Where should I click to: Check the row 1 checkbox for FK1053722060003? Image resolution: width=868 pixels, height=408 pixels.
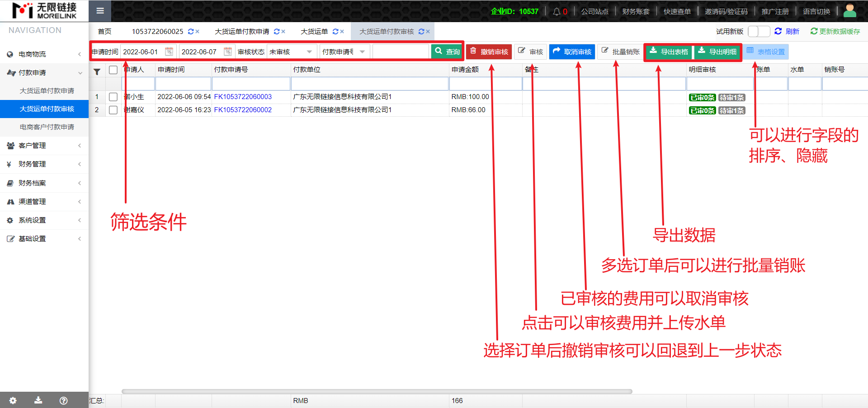113,97
